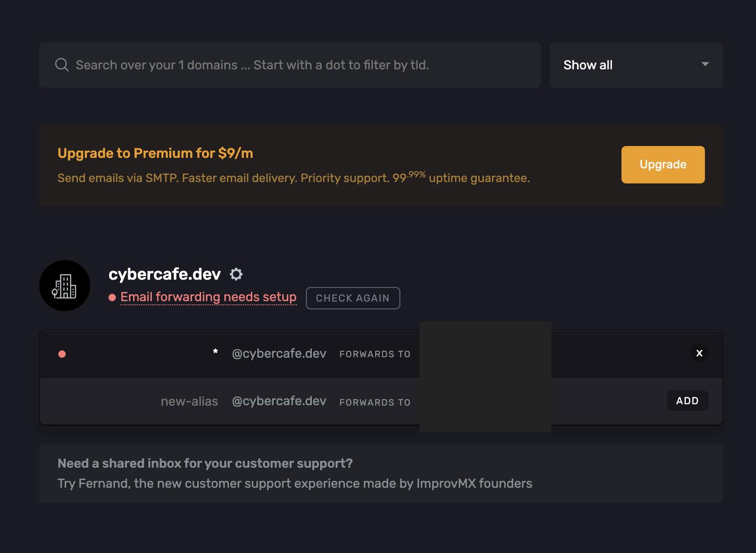Click the search magnifier icon
Viewport: 756px width, 553px height.
click(x=62, y=65)
